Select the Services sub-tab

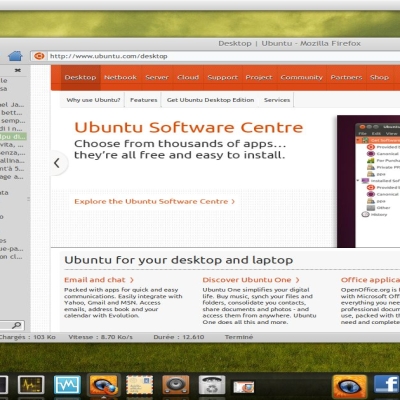click(277, 100)
